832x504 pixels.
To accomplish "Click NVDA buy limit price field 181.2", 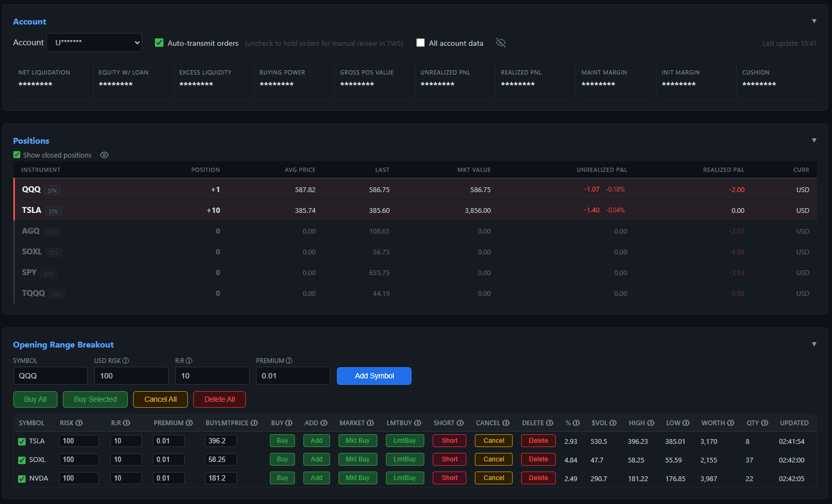I will (x=220, y=478).
